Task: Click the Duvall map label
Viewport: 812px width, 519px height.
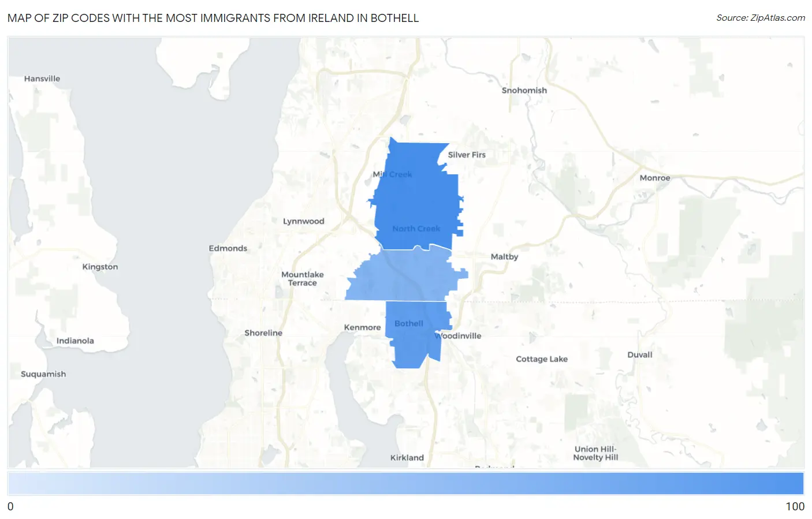Action: point(640,355)
